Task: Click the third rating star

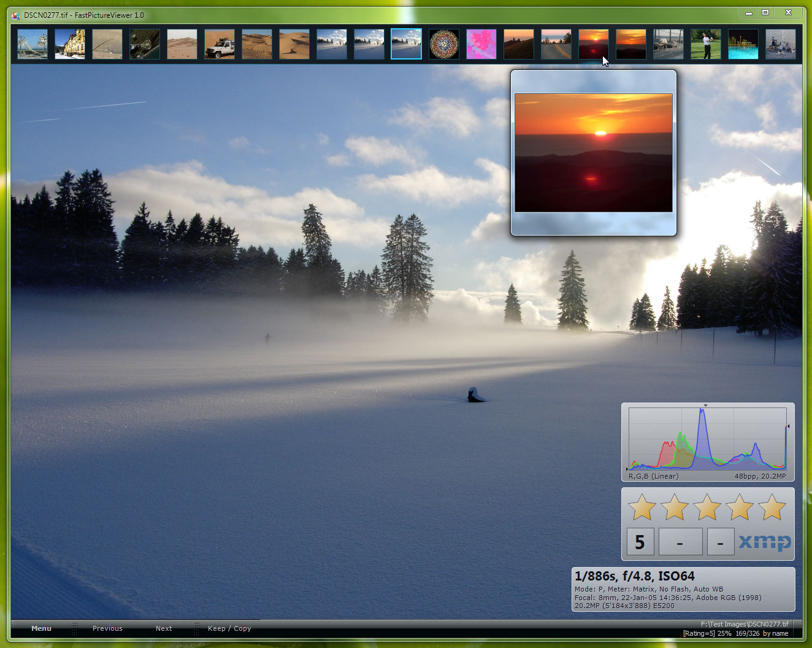Action: coord(708,507)
